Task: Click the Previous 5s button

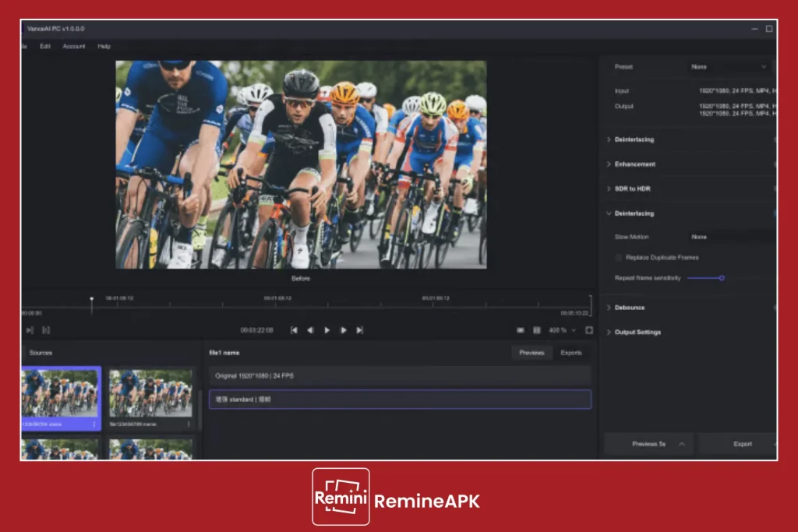Action: pyautogui.click(x=649, y=443)
